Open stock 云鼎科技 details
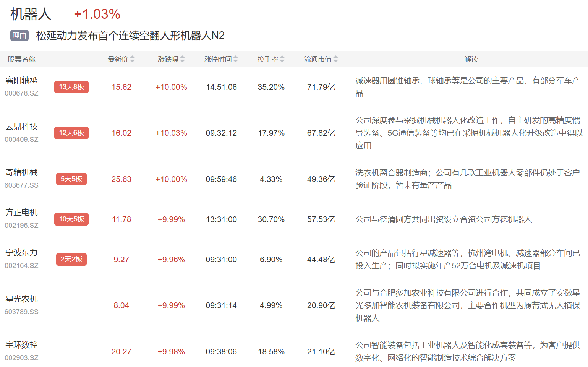This screenshot has width=588, height=367. click(x=22, y=127)
